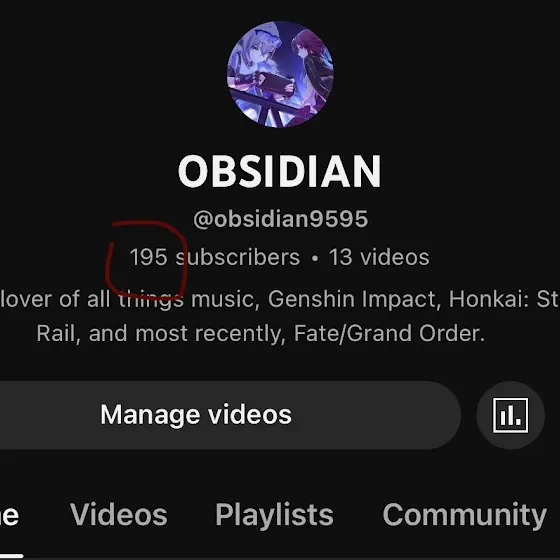This screenshot has width=560, height=560.
Task: Click the red hand-drawn circle annotation
Action: coord(146,260)
